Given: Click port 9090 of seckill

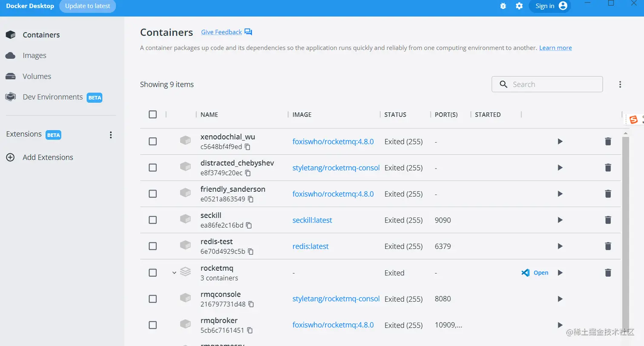Looking at the screenshot, I should point(443,220).
